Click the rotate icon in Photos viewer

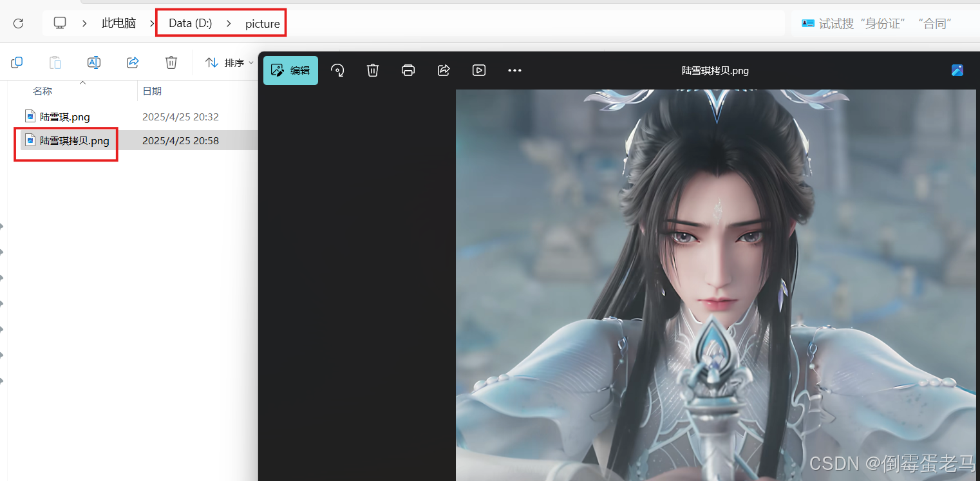click(x=337, y=70)
